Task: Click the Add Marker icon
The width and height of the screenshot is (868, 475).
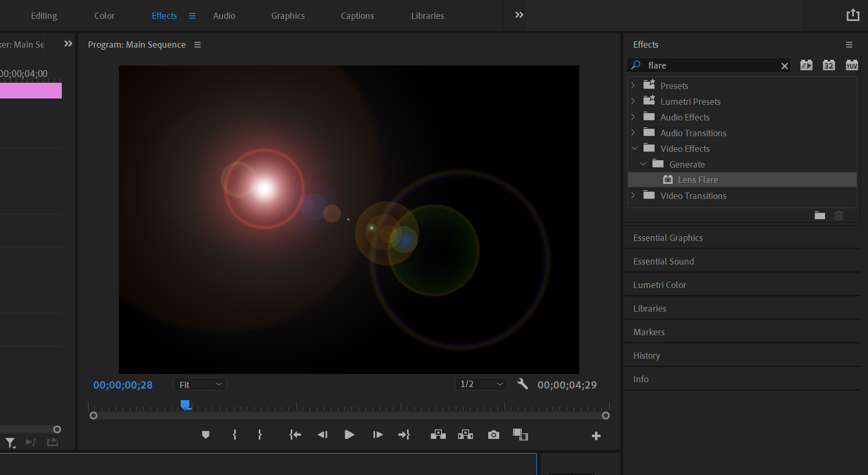Action: point(205,435)
